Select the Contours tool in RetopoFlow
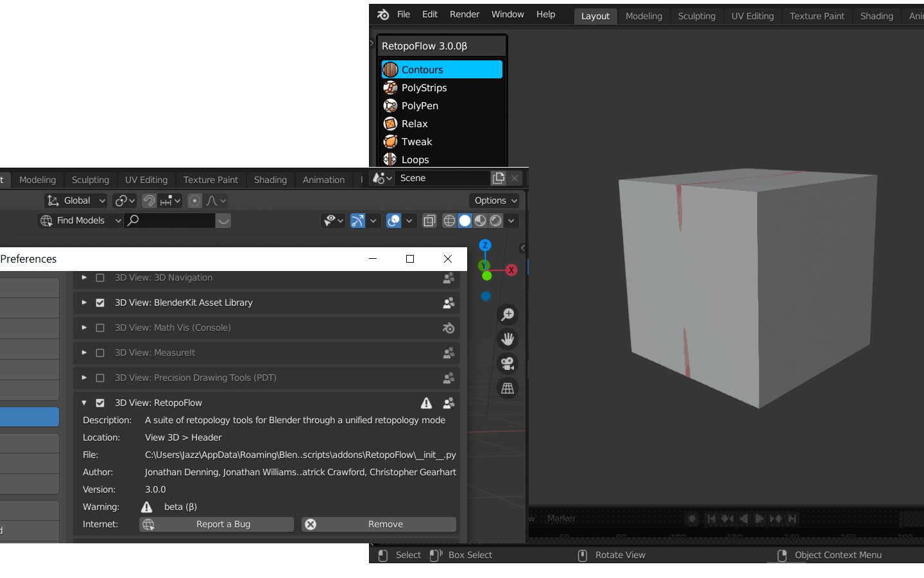924x578 pixels. point(441,69)
